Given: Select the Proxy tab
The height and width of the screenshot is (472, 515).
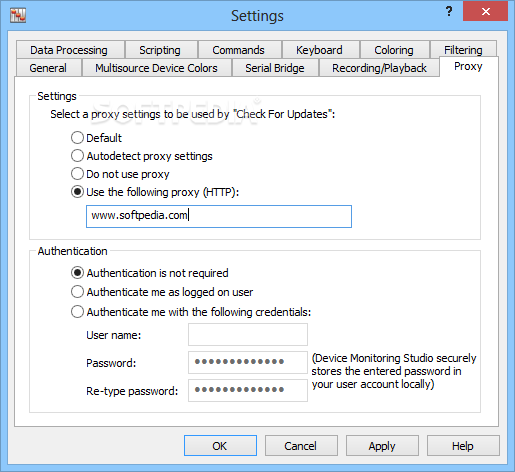Looking at the screenshot, I should pos(468,66).
